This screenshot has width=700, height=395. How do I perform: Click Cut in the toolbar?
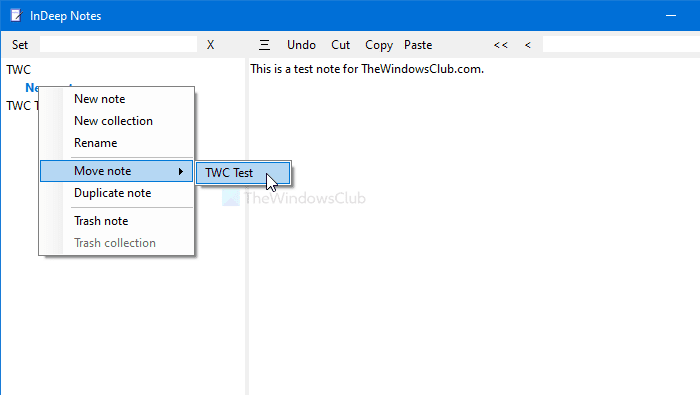click(x=341, y=45)
